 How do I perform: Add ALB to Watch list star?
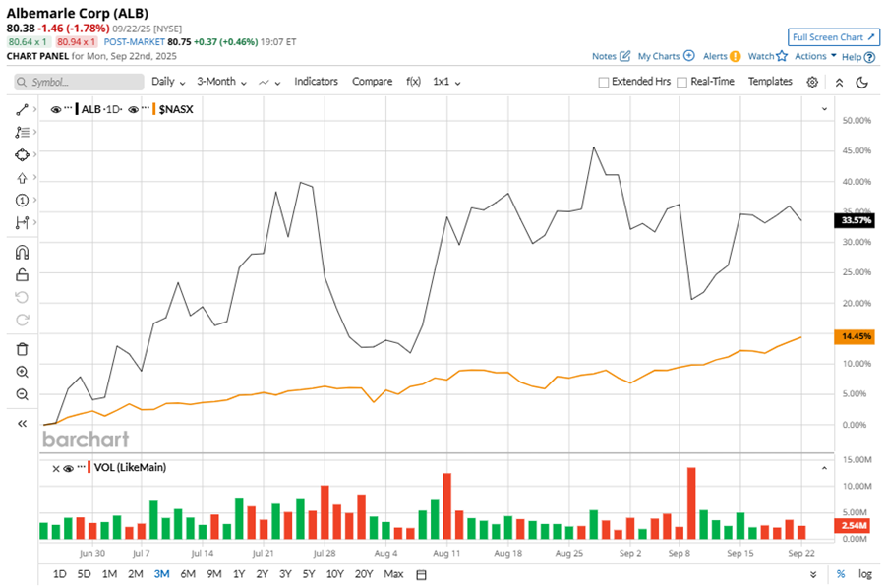click(782, 56)
